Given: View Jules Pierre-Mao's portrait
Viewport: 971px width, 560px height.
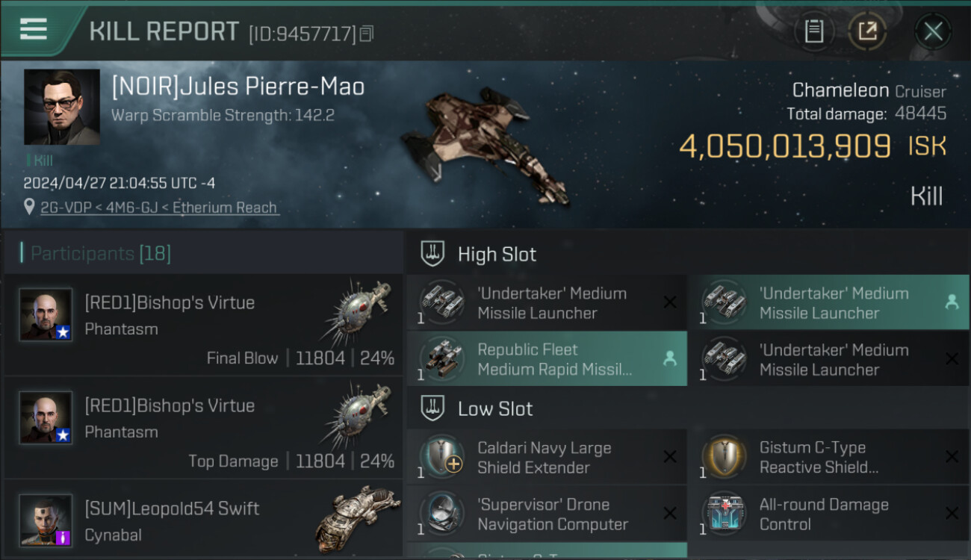Looking at the screenshot, I should tap(61, 107).
